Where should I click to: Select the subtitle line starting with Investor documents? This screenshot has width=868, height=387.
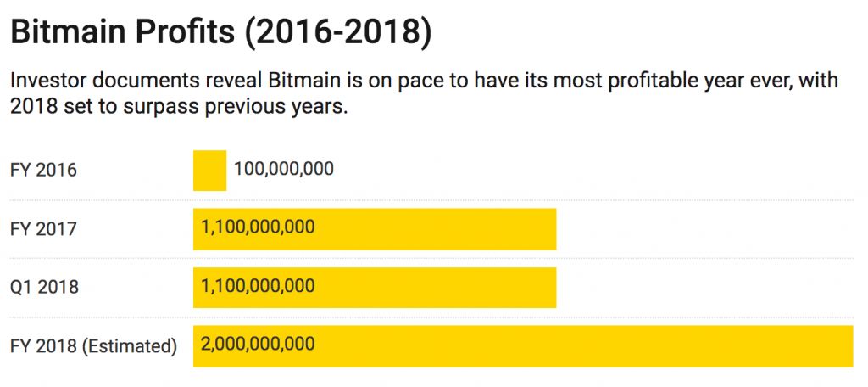coord(424,82)
